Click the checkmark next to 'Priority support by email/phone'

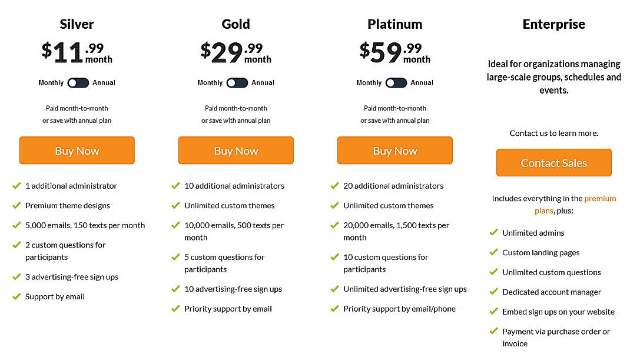[334, 308]
